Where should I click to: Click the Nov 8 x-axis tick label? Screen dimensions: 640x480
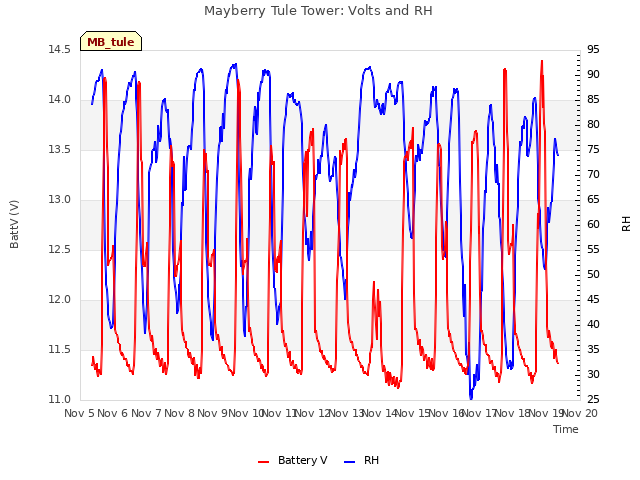180,413
